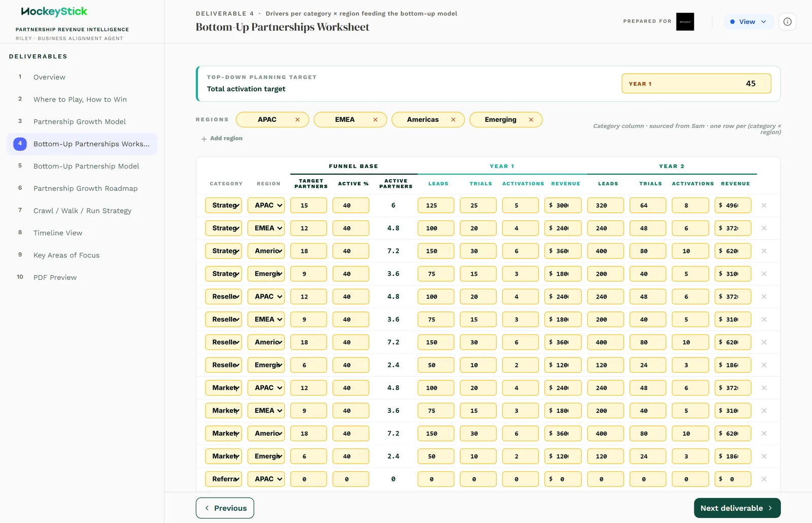Edit target partners in Strategy APAC row

click(x=309, y=206)
